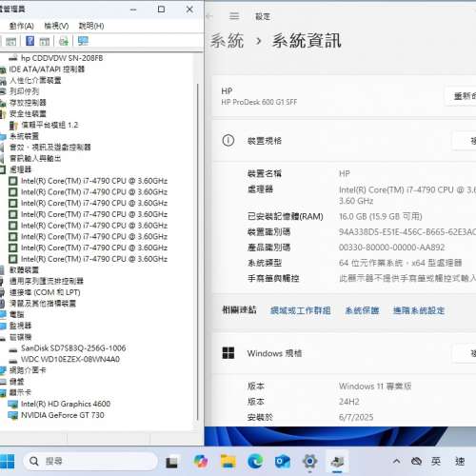Click the IME mode indicator next to 英
The height and width of the screenshot is (476, 476).
(x=460, y=461)
